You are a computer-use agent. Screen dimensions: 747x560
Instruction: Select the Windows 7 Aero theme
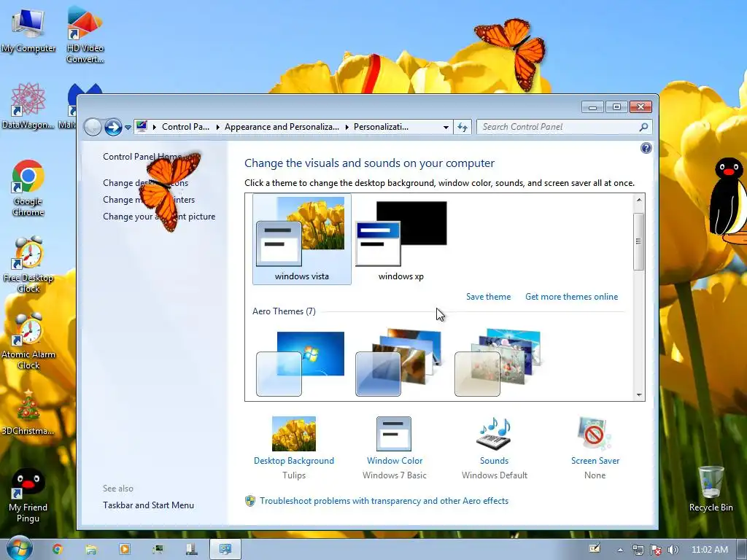pyautogui.click(x=301, y=364)
